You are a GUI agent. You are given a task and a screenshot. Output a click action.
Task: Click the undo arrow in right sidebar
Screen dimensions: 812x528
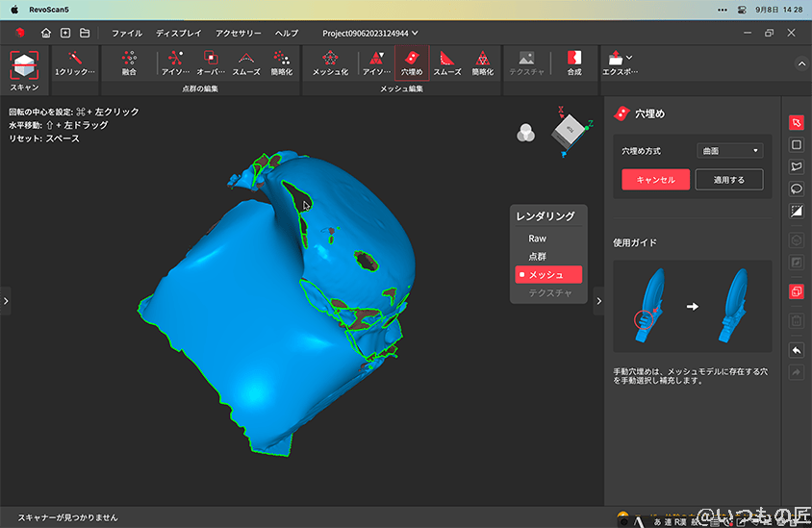pyautogui.click(x=796, y=350)
